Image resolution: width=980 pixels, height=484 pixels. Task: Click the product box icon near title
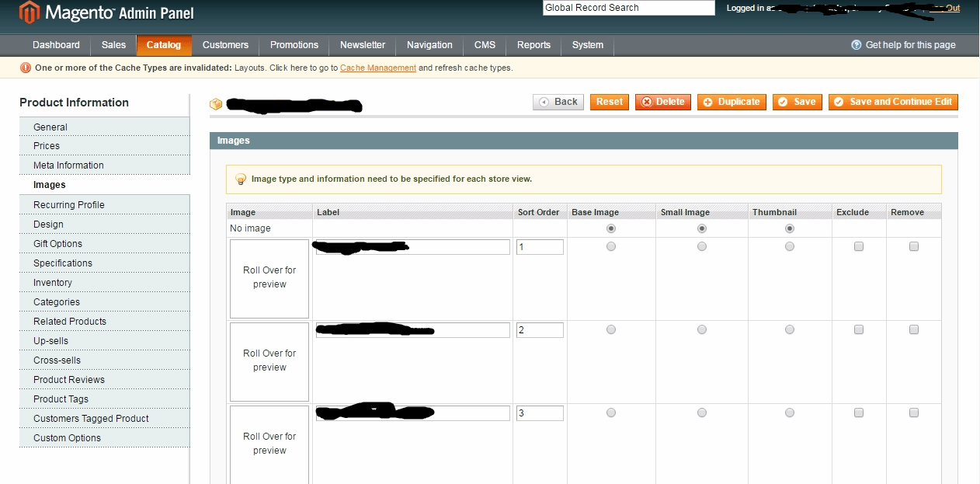coord(216,104)
